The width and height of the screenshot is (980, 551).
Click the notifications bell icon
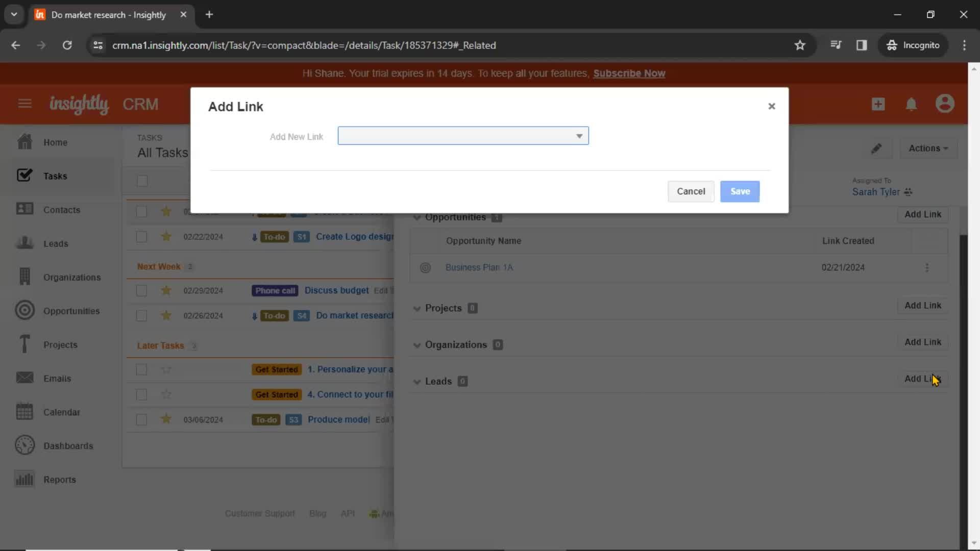pyautogui.click(x=913, y=104)
